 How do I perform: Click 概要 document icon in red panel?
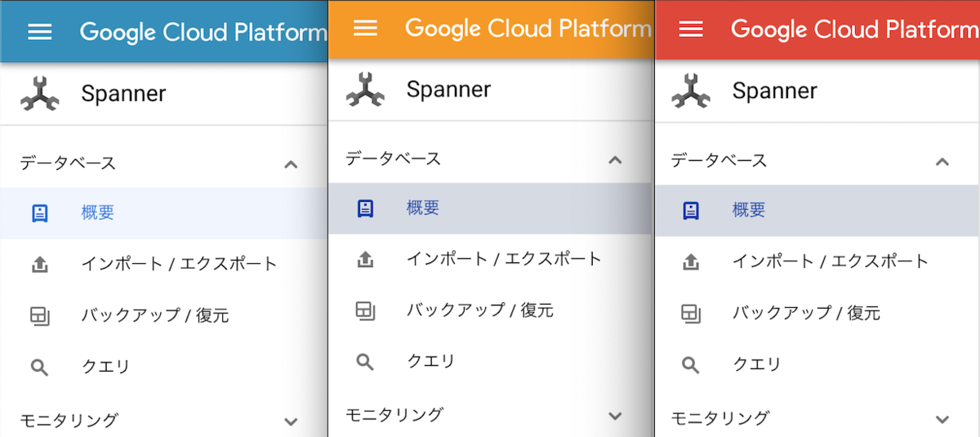[x=691, y=211]
